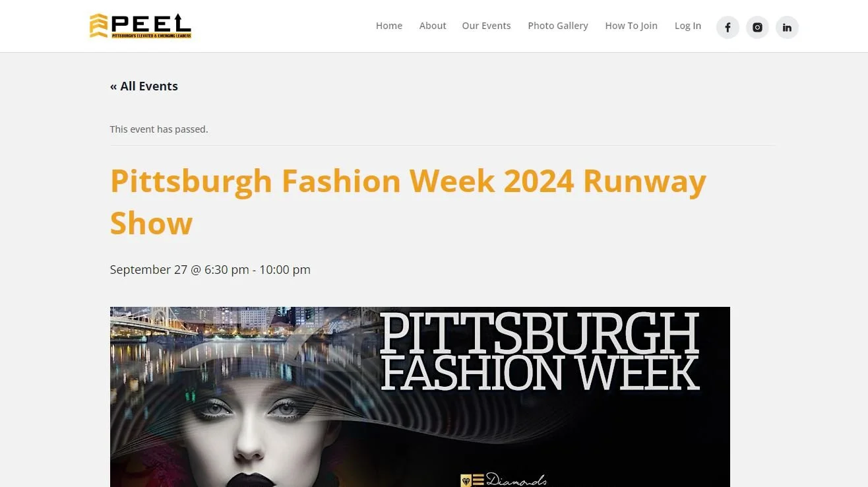Open the How To Join menu item
The height and width of the screenshot is (487, 868).
[x=631, y=26]
